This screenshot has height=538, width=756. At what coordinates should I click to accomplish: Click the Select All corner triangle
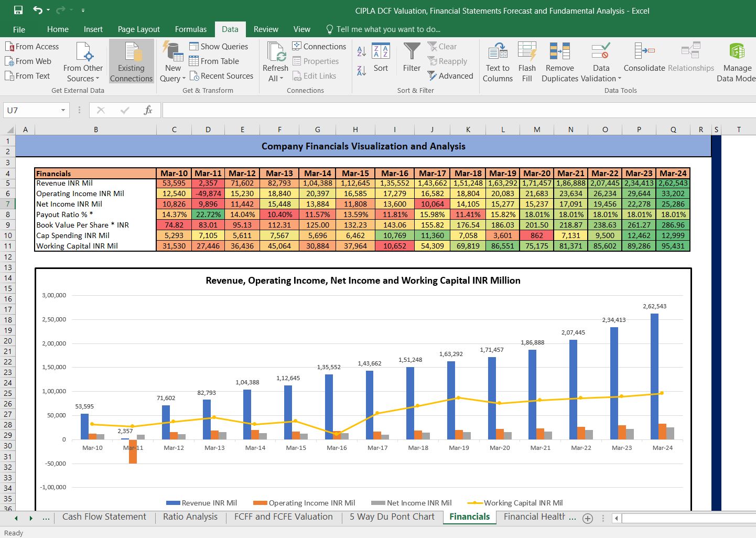9,130
